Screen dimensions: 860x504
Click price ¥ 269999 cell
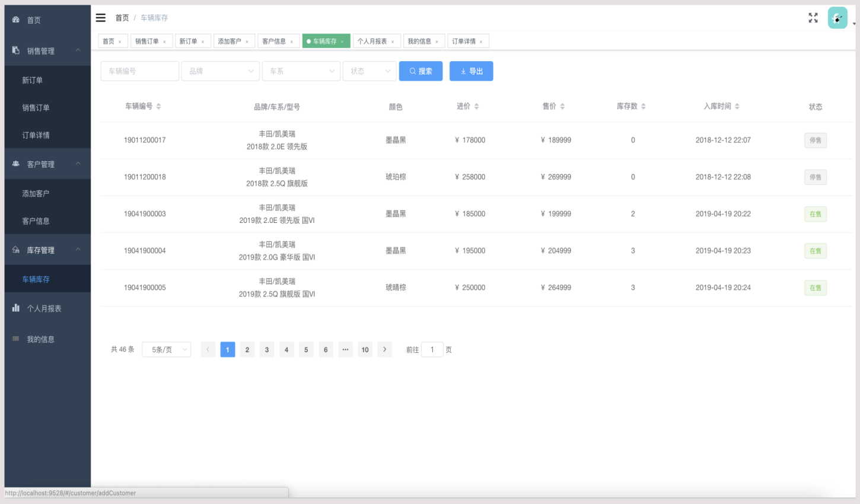(556, 177)
